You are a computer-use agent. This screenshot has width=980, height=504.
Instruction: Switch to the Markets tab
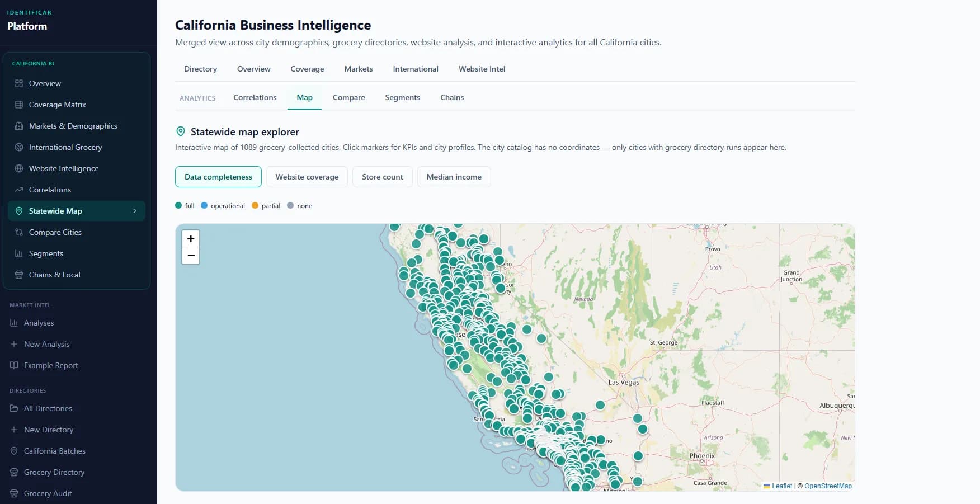click(x=359, y=69)
